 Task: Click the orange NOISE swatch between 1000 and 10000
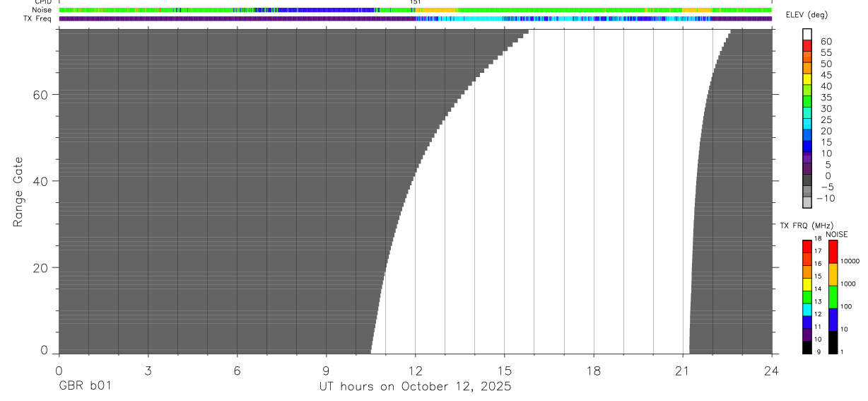click(x=833, y=274)
